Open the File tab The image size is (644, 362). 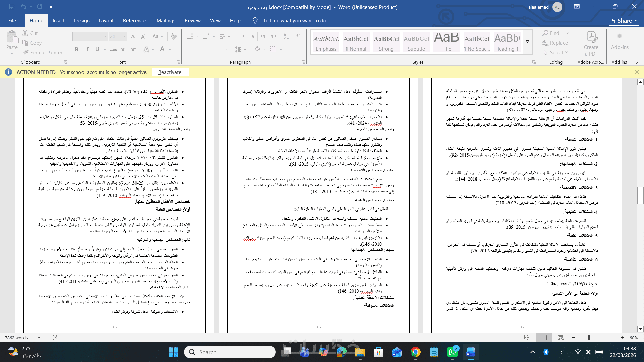pos(12,20)
